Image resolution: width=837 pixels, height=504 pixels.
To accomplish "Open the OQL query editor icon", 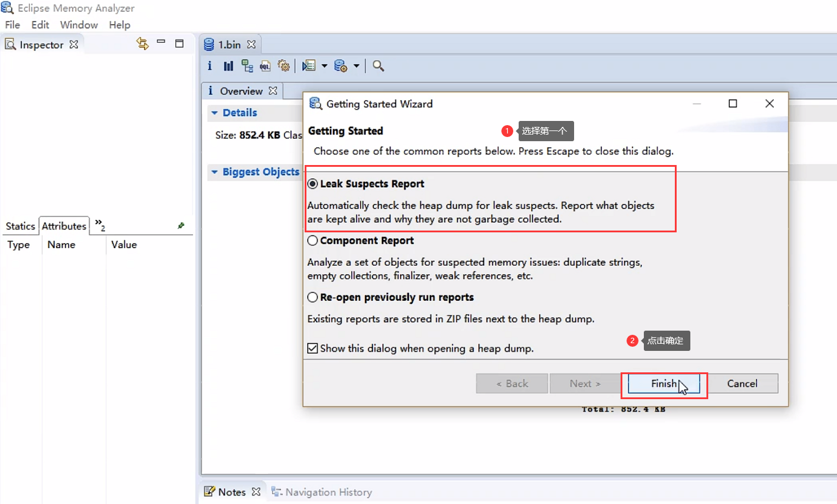I will click(x=265, y=66).
